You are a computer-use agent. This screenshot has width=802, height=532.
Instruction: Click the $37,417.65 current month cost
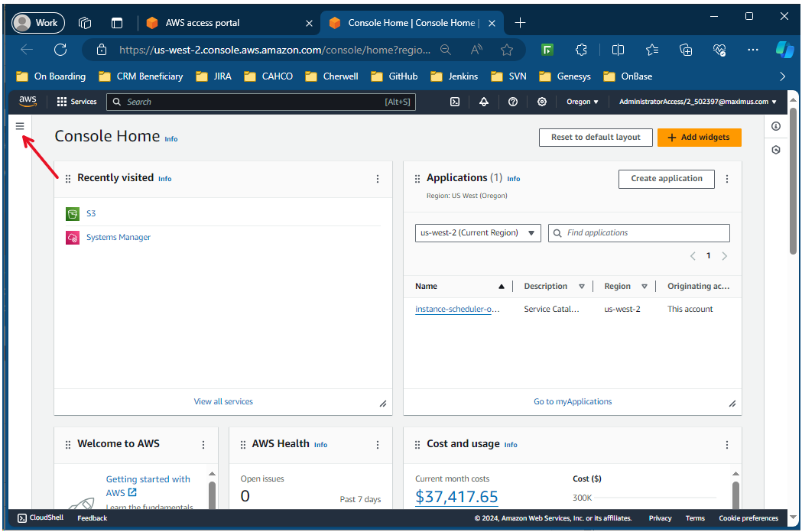click(x=456, y=497)
